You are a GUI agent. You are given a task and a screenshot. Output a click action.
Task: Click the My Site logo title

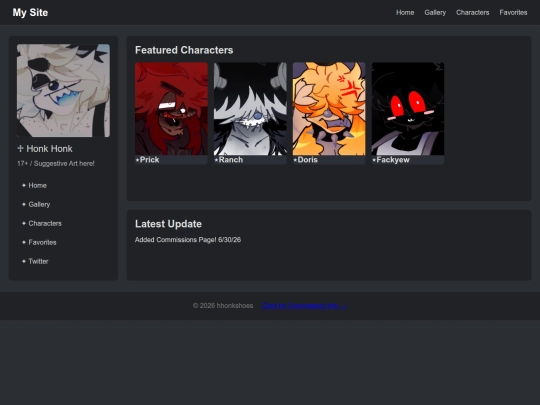coord(30,12)
